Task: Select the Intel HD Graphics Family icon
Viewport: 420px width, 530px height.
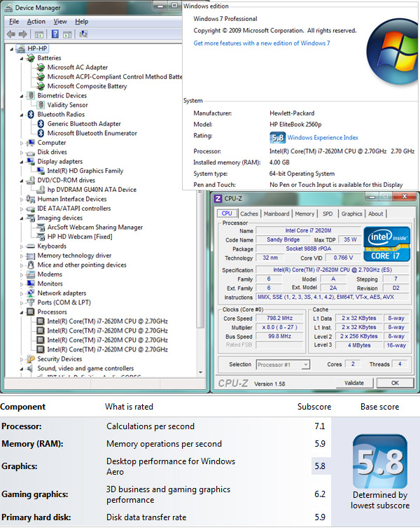Action: pos(41,171)
